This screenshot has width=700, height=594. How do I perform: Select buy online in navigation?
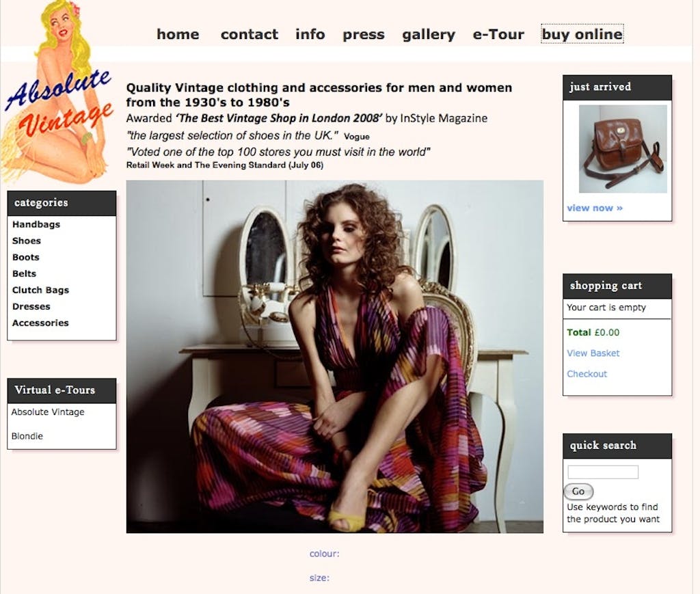[582, 34]
